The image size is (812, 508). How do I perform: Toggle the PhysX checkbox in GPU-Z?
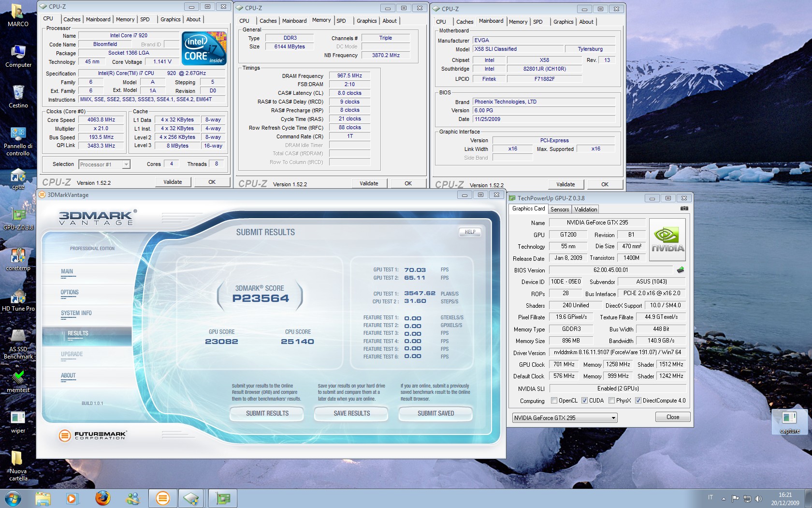coord(611,401)
